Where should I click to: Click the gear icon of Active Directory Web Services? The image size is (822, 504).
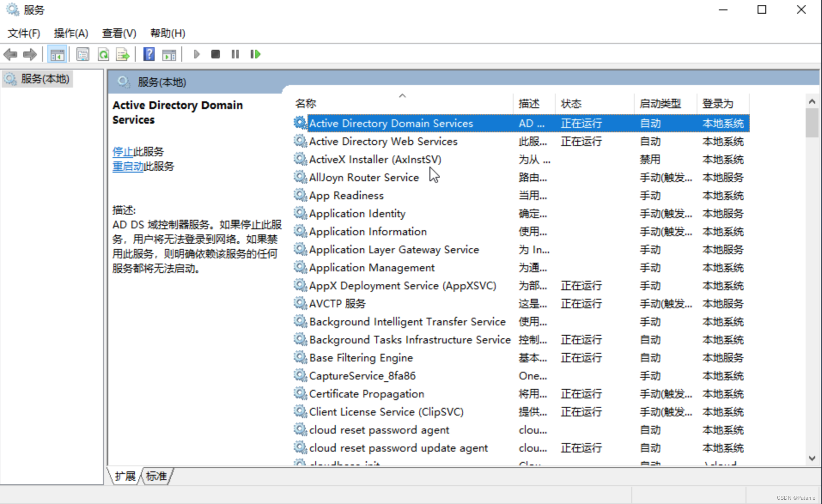pyautogui.click(x=300, y=141)
